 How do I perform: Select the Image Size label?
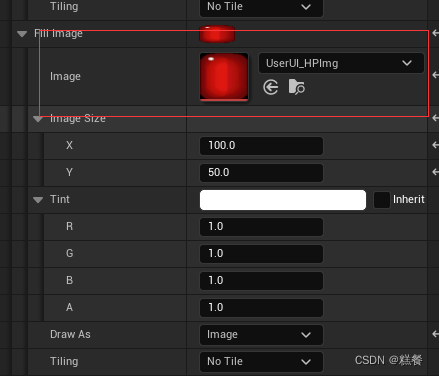pyautogui.click(x=78, y=118)
